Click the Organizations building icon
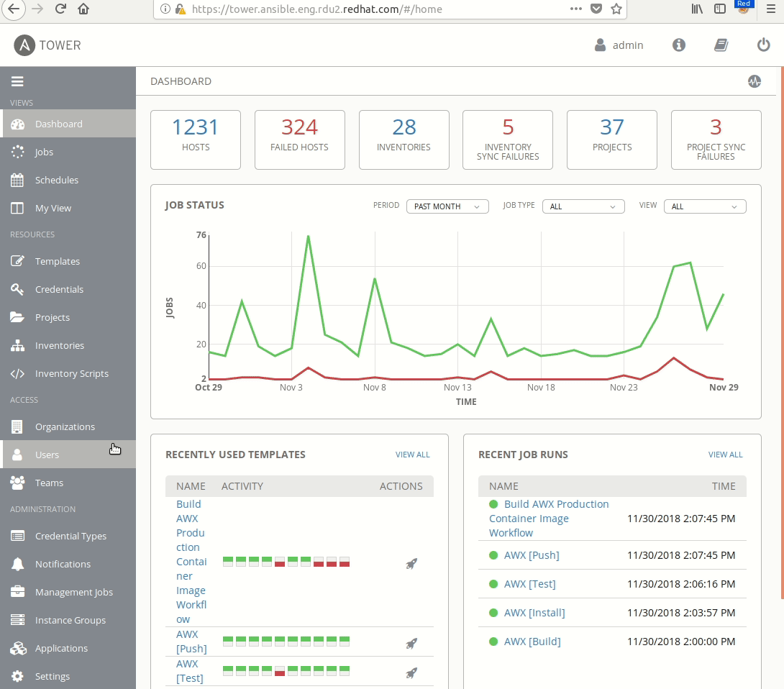This screenshot has width=784, height=689. pyautogui.click(x=17, y=426)
